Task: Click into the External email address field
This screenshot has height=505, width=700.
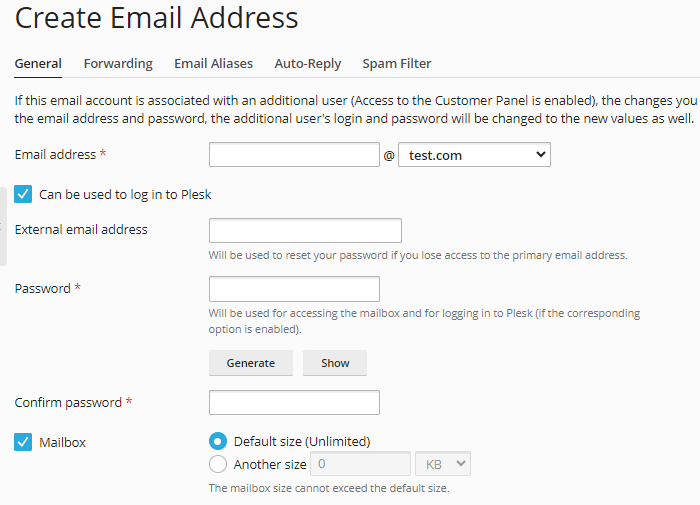Action: (305, 230)
